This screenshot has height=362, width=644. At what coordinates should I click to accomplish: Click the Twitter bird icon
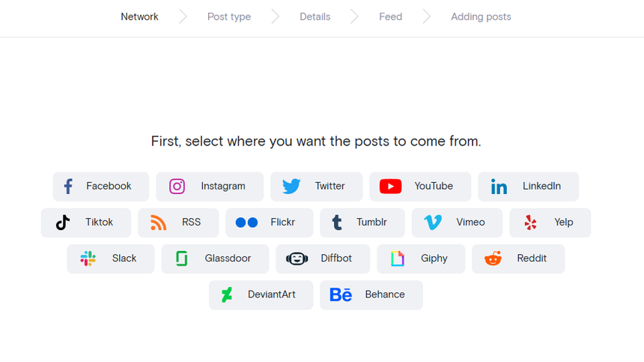(291, 187)
